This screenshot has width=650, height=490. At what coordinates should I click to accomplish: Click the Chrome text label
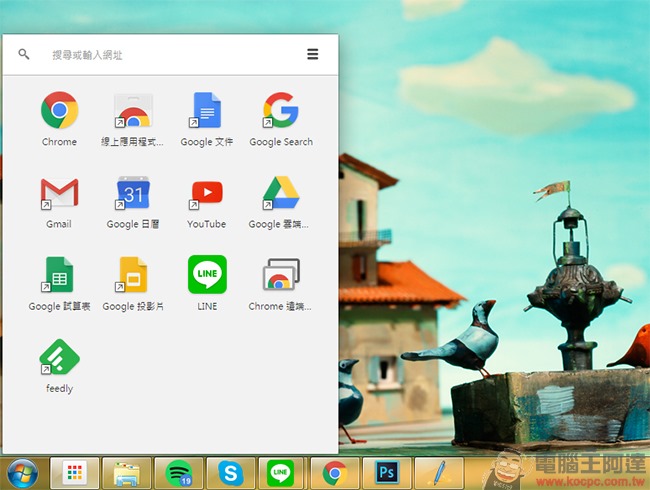59,142
